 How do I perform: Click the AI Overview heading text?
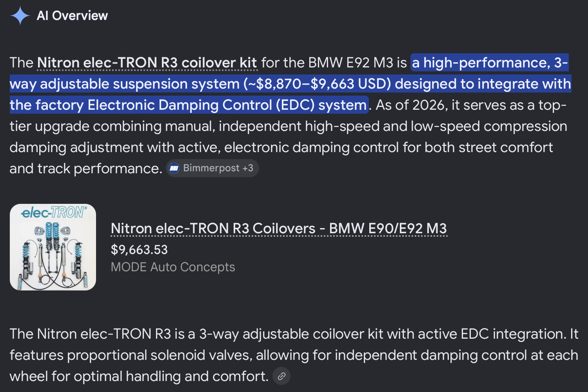(72, 16)
